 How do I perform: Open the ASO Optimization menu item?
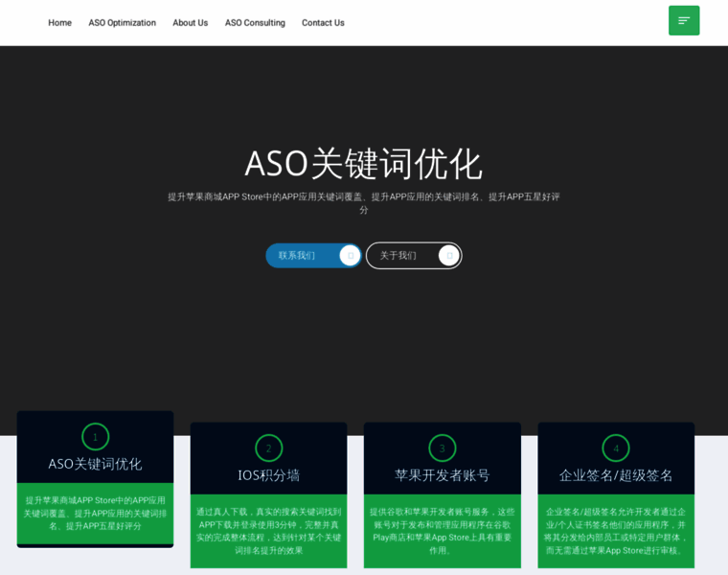122,23
